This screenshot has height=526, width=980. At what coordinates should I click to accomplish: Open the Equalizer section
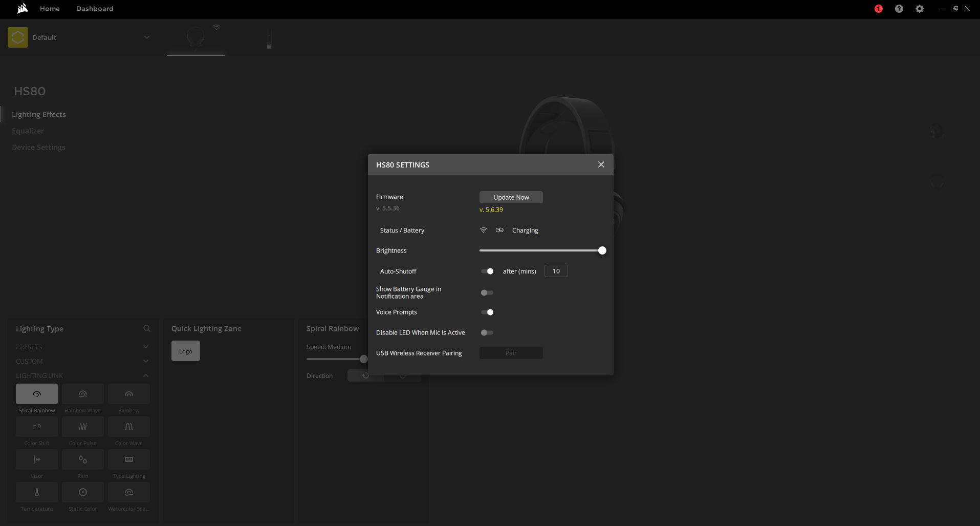tap(28, 131)
